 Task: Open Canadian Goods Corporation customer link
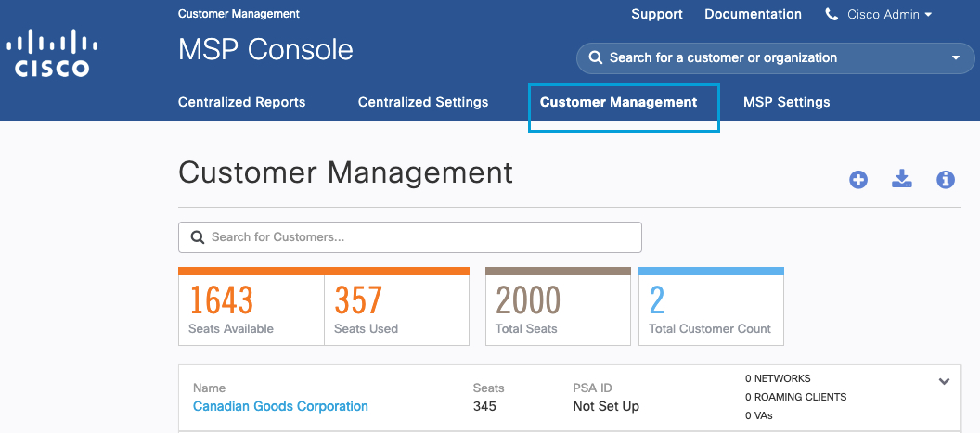pyautogui.click(x=280, y=406)
